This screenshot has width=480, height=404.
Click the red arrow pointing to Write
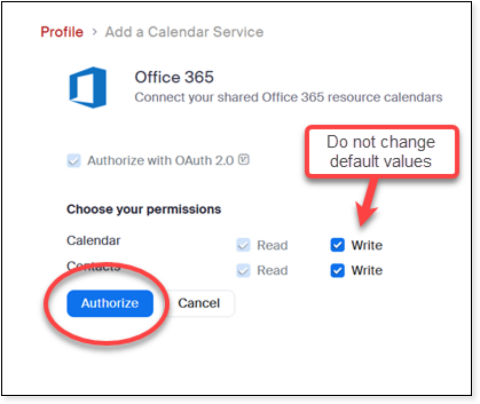[367, 203]
